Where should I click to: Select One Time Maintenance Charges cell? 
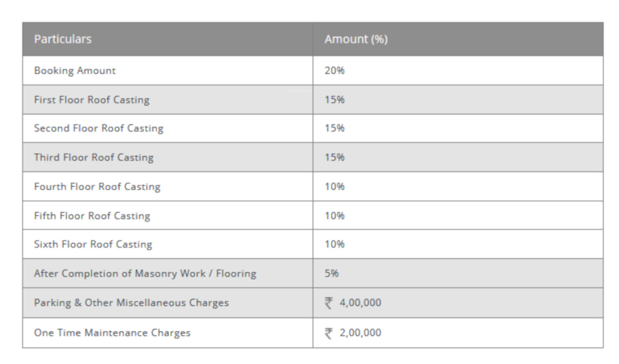112,333
